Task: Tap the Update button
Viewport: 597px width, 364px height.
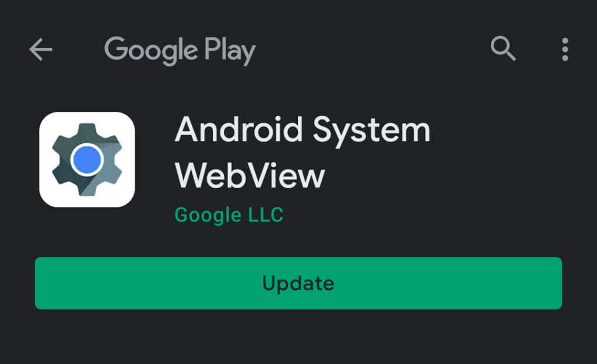Action: tap(298, 283)
